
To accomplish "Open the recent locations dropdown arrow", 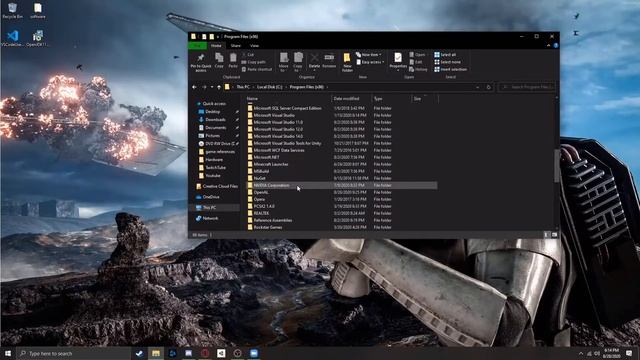I will (x=212, y=87).
